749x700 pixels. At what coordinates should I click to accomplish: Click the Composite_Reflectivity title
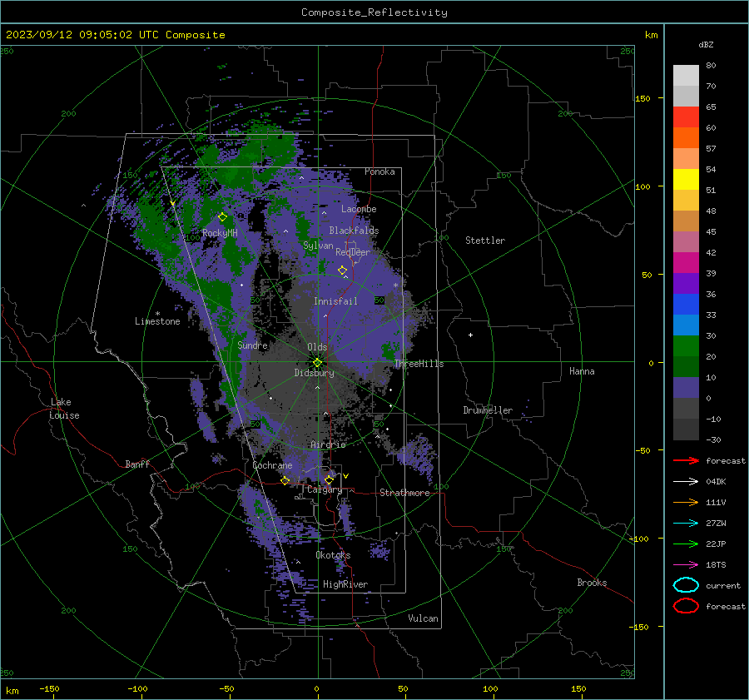(374, 12)
